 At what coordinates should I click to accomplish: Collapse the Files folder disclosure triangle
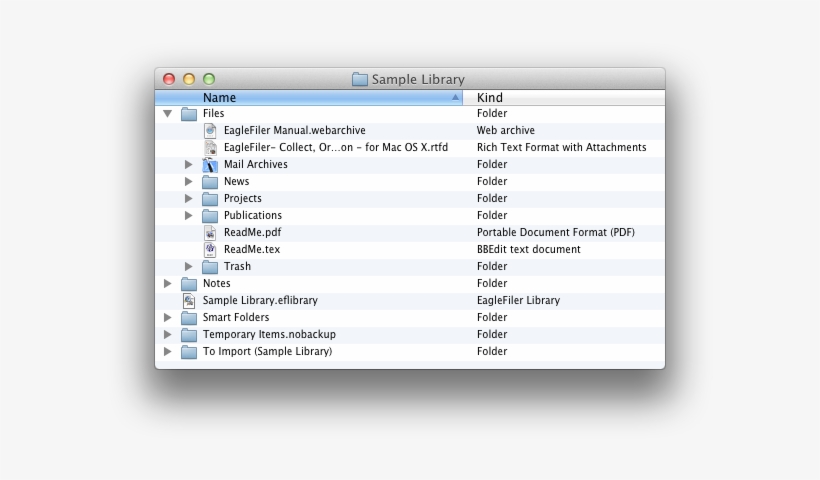(x=167, y=113)
